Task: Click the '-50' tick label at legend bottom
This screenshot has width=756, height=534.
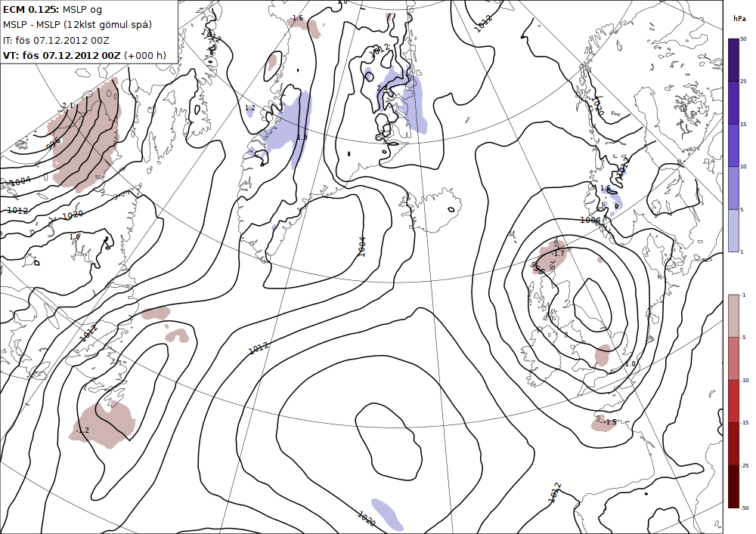Action: pyautogui.click(x=745, y=508)
